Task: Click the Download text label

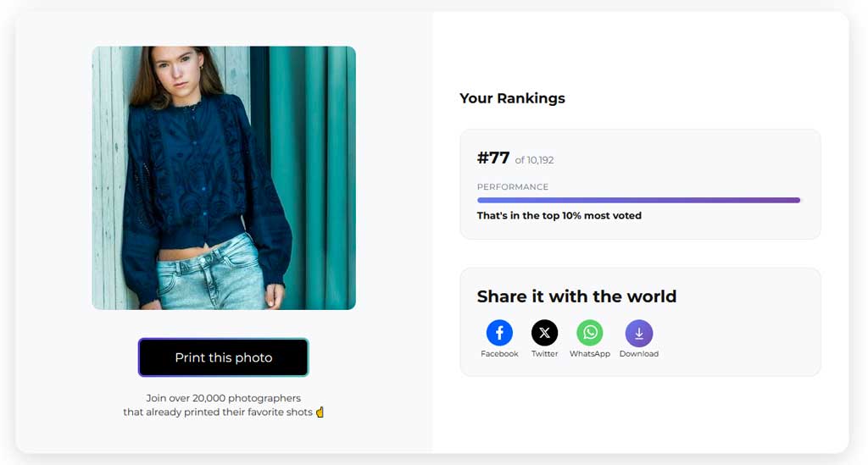Action: [639, 354]
